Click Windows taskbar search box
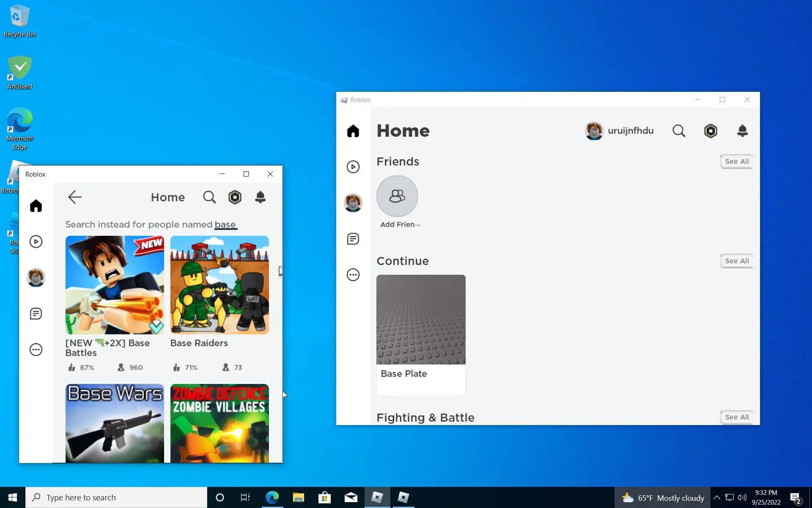The image size is (812, 508). pos(116,497)
